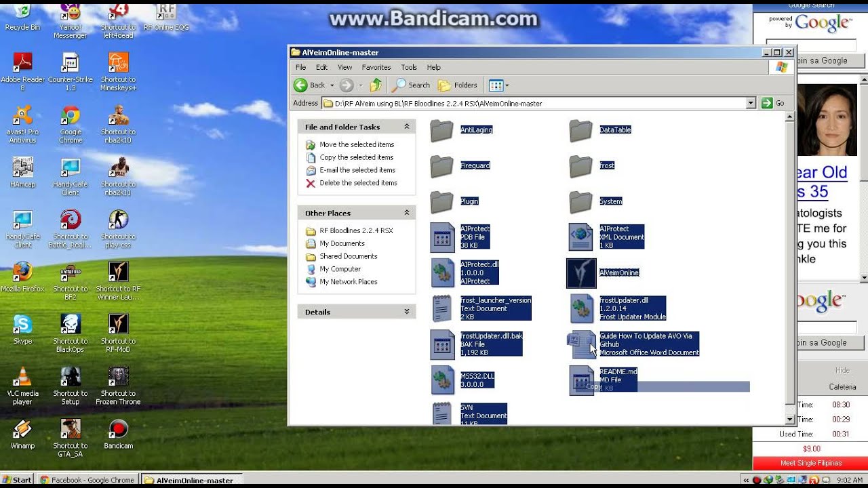
Task: Collapse File and Folder Tasks panel
Action: pyautogui.click(x=407, y=127)
